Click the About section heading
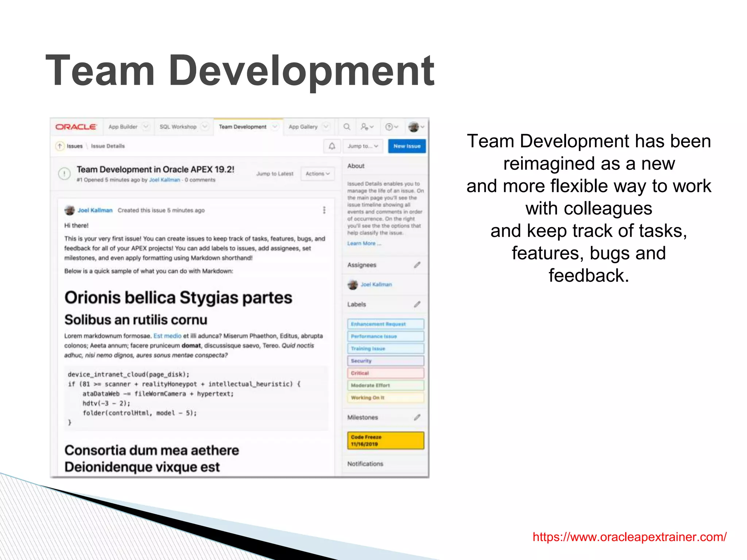Viewport: 747px width, 560px height. coord(356,166)
